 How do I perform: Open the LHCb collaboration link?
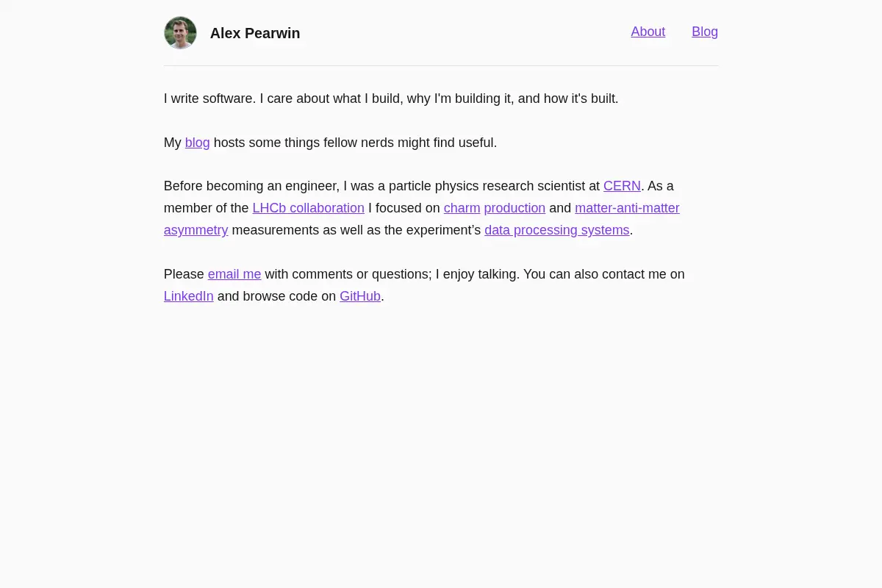[x=309, y=208]
